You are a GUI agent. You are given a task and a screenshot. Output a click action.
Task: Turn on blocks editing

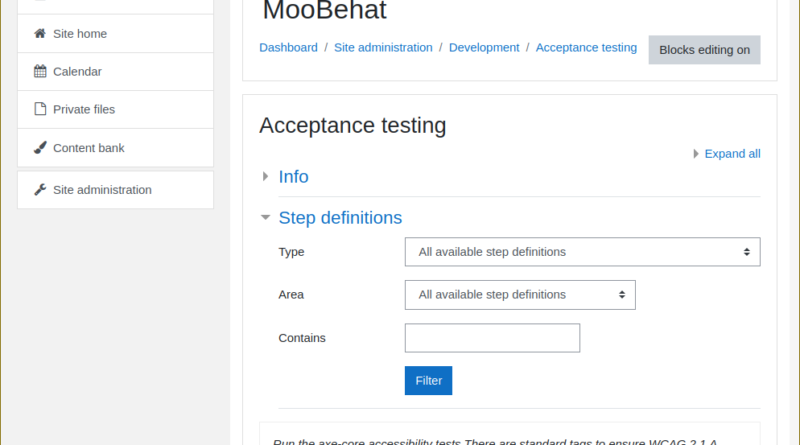704,50
